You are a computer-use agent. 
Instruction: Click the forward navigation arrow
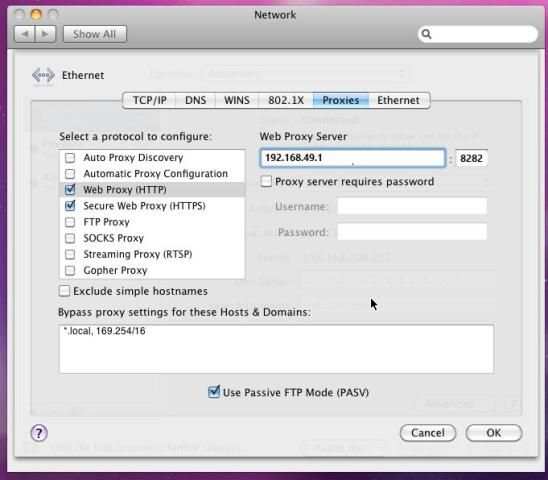(x=45, y=34)
